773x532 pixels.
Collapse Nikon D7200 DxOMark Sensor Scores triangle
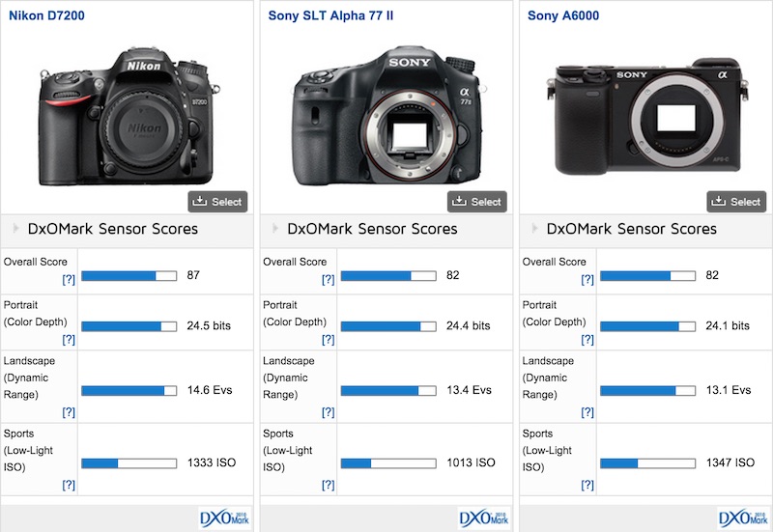click(x=16, y=228)
